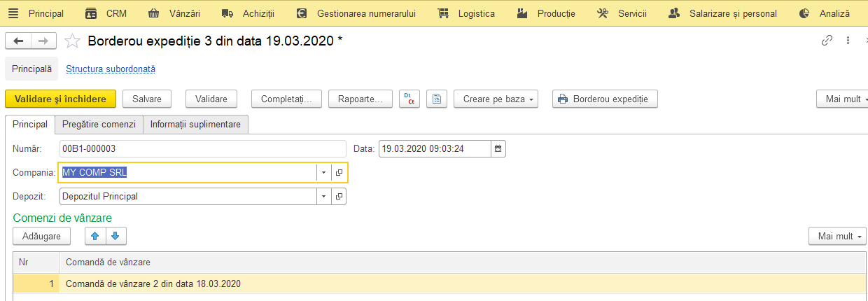Open calendar picker for the Data field
The width and height of the screenshot is (868, 301).
click(498, 148)
